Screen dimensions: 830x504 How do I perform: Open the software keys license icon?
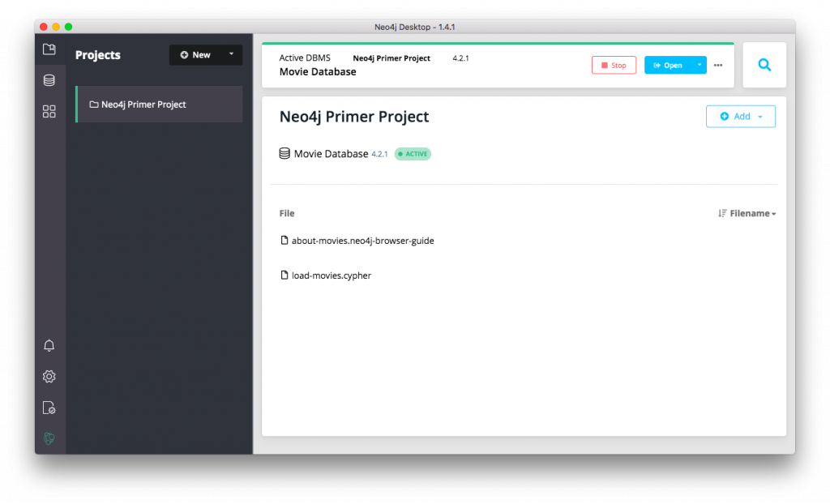click(x=49, y=408)
